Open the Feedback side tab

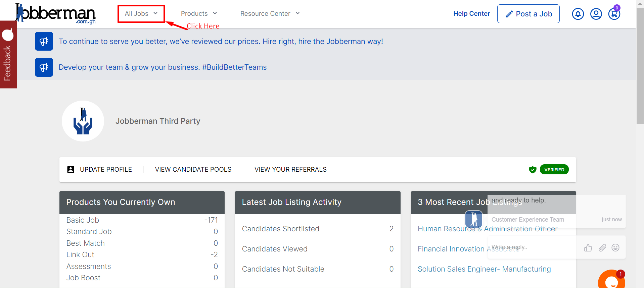point(8,54)
